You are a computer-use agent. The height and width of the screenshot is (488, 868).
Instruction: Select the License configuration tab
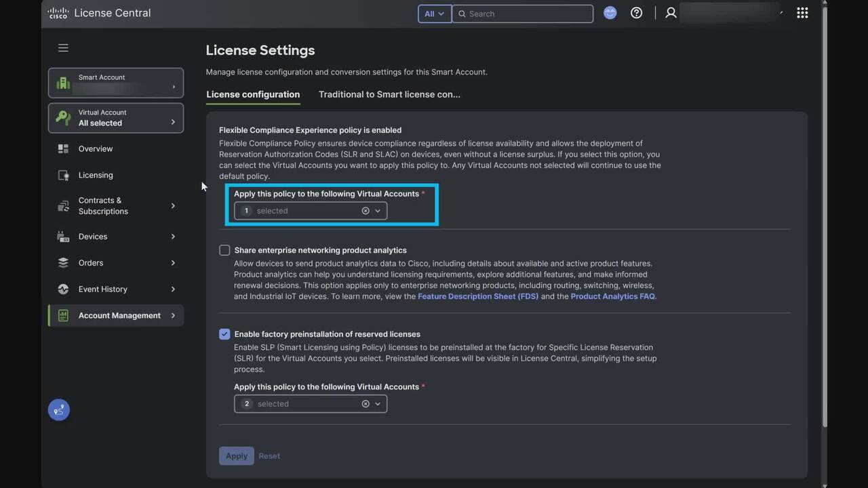[x=253, y=94]
